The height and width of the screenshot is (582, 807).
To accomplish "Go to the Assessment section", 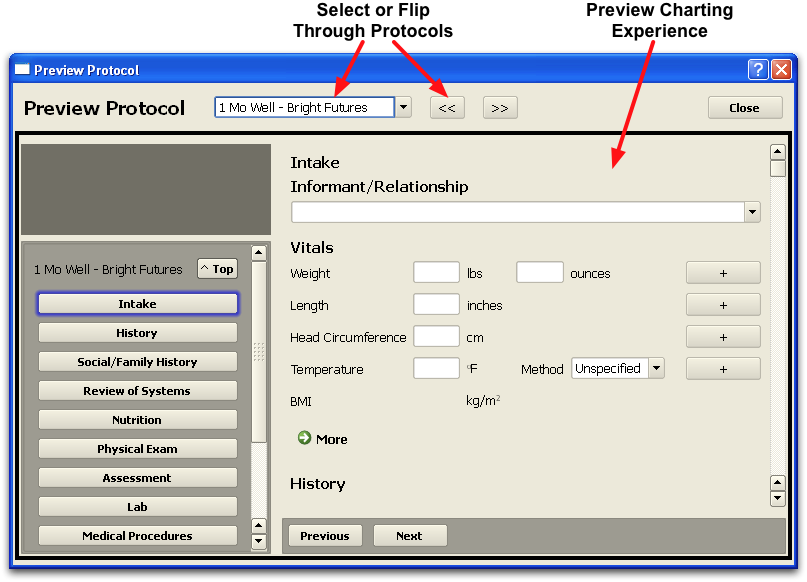I will 137,478.
